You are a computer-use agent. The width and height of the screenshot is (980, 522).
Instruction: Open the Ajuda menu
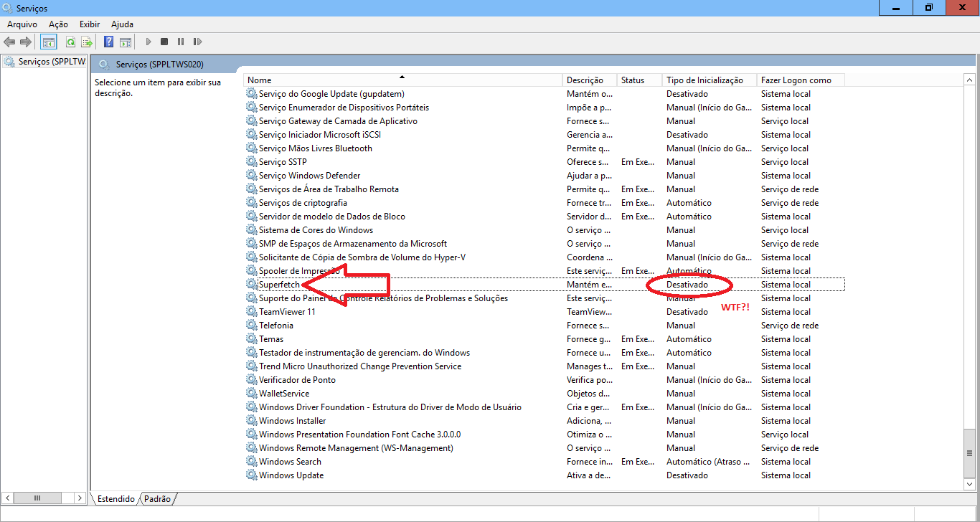(123, 24)
